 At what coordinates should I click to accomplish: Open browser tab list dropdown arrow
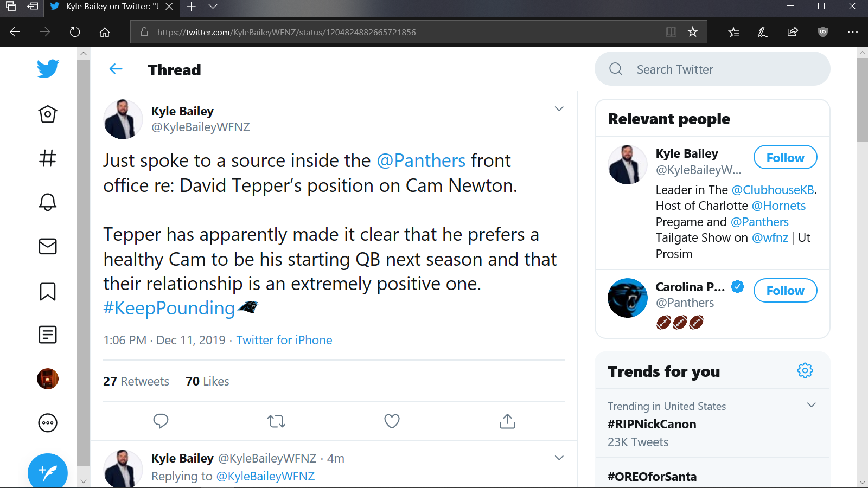(x=213, y=7)
